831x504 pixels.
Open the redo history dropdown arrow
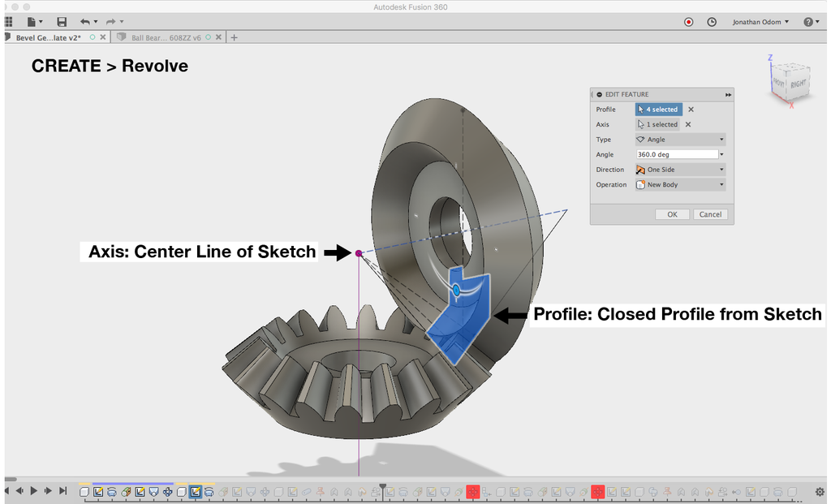(x=122, y=22)
